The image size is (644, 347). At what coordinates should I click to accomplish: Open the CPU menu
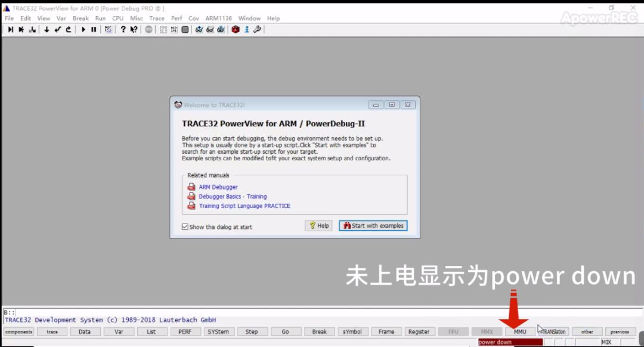(117, 18)
